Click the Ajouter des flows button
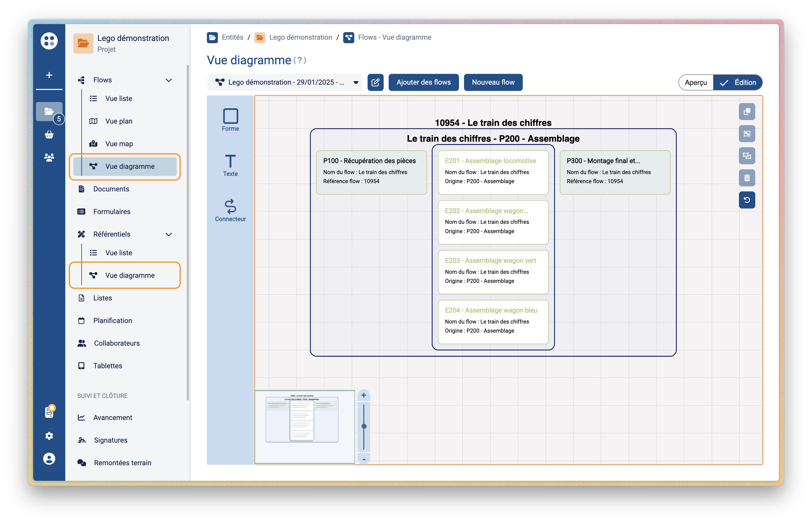This screenshot has width=812, height=523. coord(423,82)
